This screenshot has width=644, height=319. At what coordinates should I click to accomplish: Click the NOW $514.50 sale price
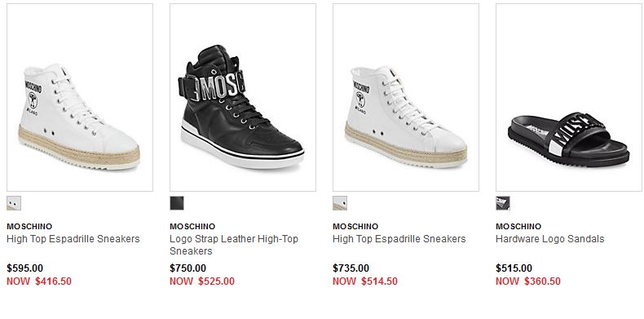pos(365,281)
